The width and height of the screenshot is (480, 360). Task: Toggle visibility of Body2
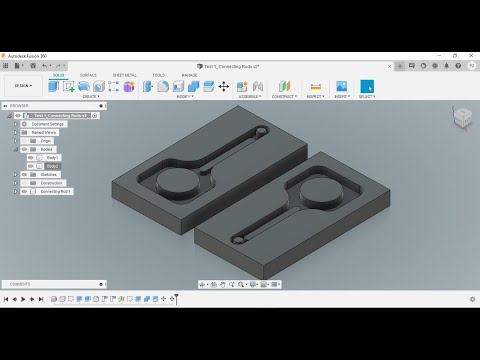(31, 166)
